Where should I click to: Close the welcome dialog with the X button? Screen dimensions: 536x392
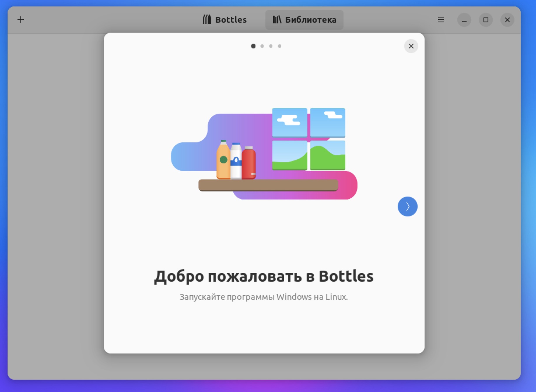click(411, 46)
